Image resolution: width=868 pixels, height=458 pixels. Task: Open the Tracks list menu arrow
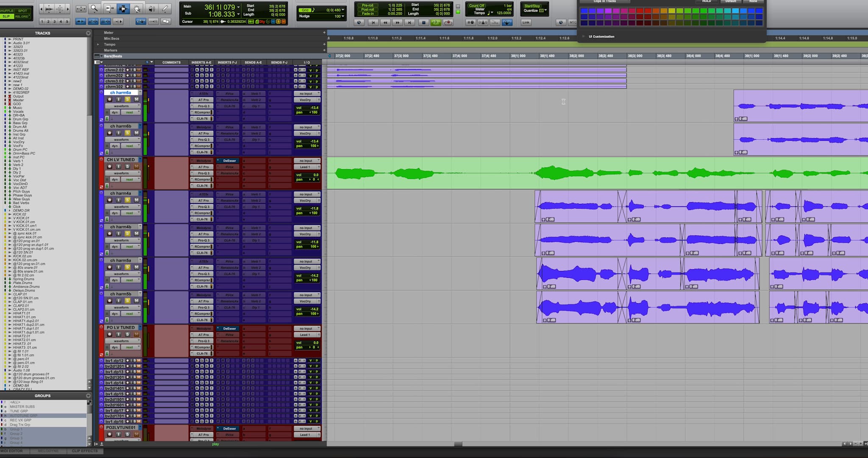point(88,33)
